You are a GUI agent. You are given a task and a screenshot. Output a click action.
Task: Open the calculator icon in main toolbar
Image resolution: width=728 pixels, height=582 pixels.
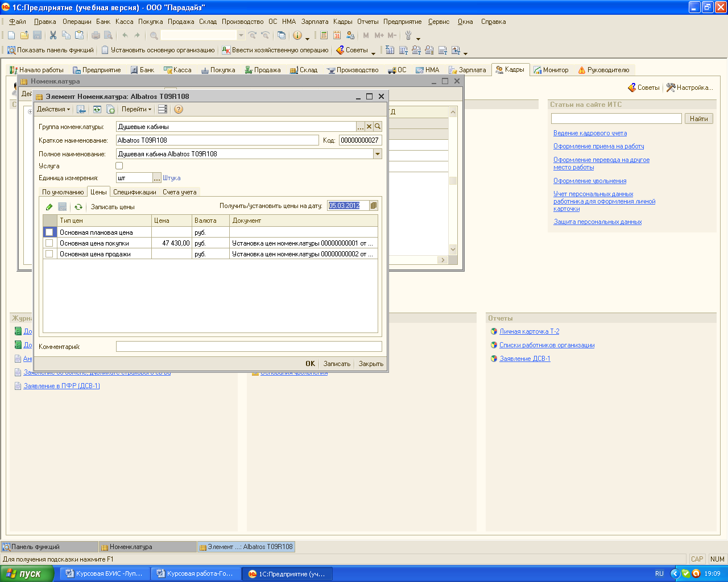324,35
